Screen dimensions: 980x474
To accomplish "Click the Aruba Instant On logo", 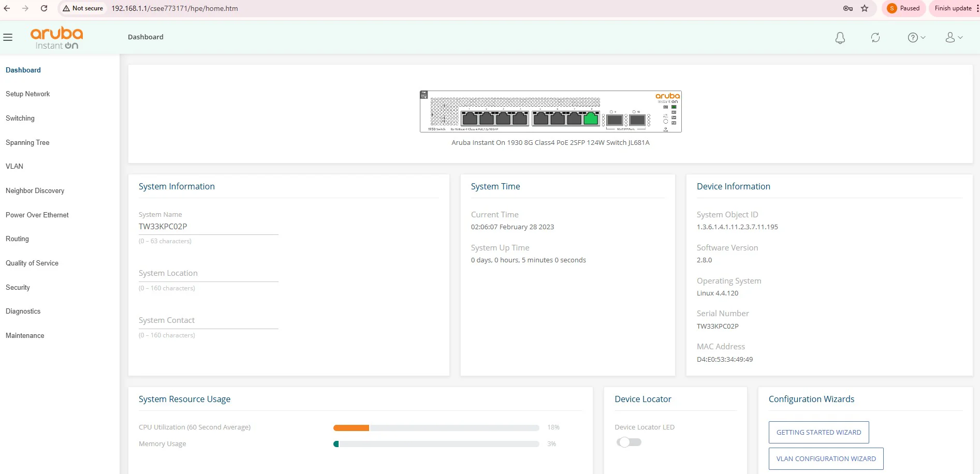I will tap(56, 38).
